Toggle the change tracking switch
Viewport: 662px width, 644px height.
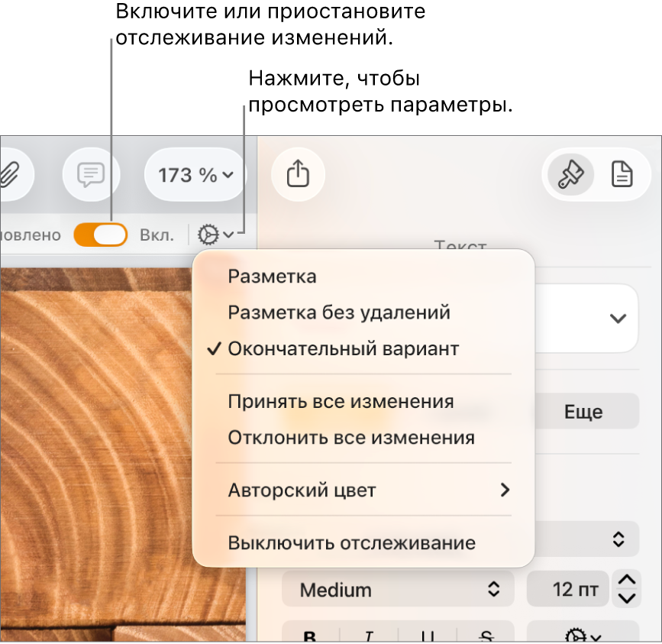[x=101, y=235]
